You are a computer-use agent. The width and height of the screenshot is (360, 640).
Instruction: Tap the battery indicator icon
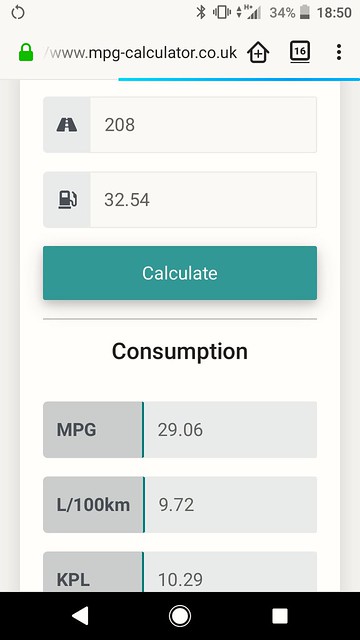pos(304,12)
